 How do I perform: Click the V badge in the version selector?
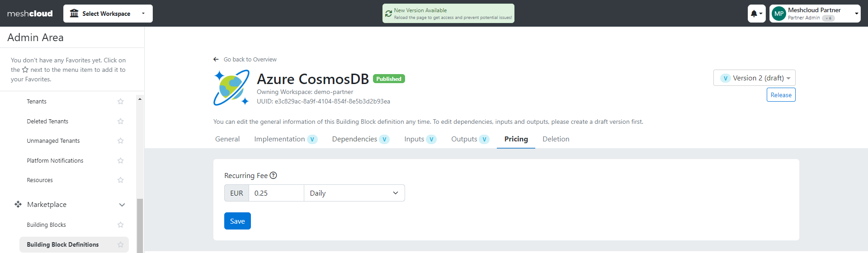click(726, 78)
